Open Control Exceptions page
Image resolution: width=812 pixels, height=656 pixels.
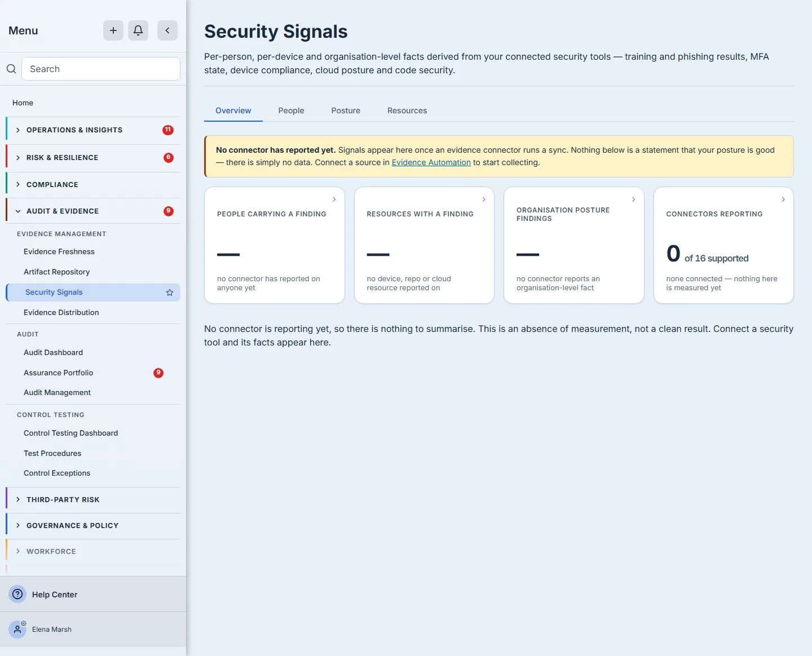[x=57, y=473]
